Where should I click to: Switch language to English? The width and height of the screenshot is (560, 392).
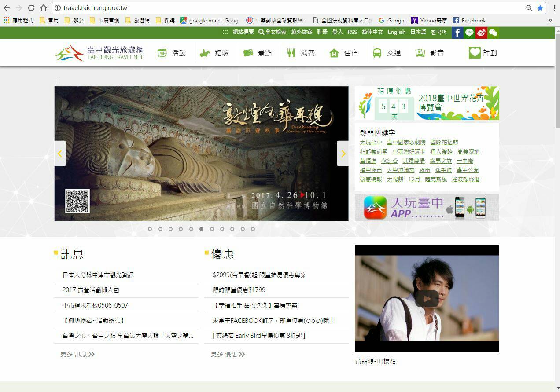click(396, 32)
